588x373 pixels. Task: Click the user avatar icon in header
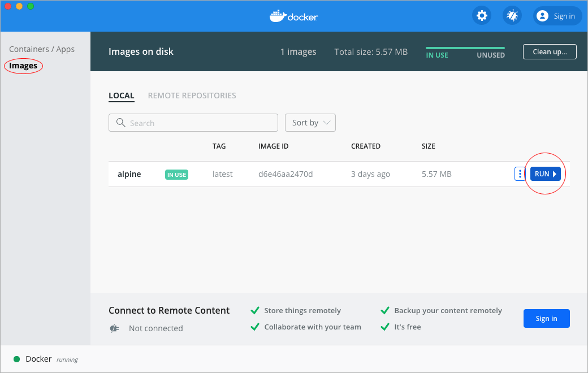pyautogui.click(x=542, y=16)
